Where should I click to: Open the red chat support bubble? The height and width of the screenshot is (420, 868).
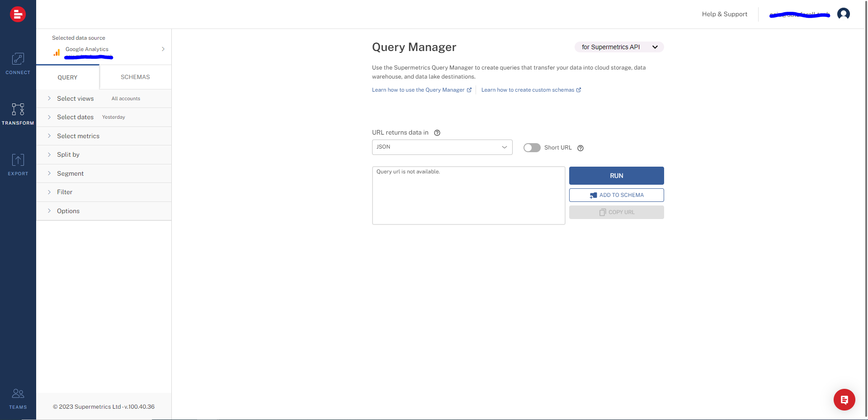pyautogui.click(x=844, y=400)
